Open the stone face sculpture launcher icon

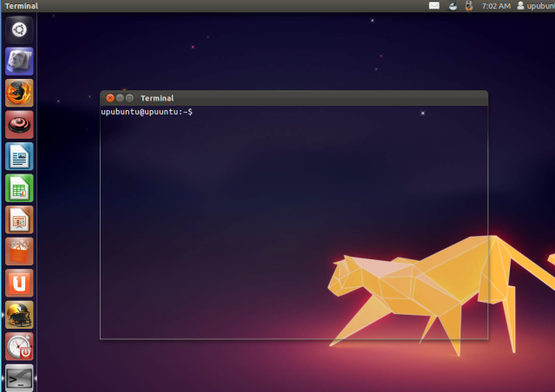click(x=19, y=62)
